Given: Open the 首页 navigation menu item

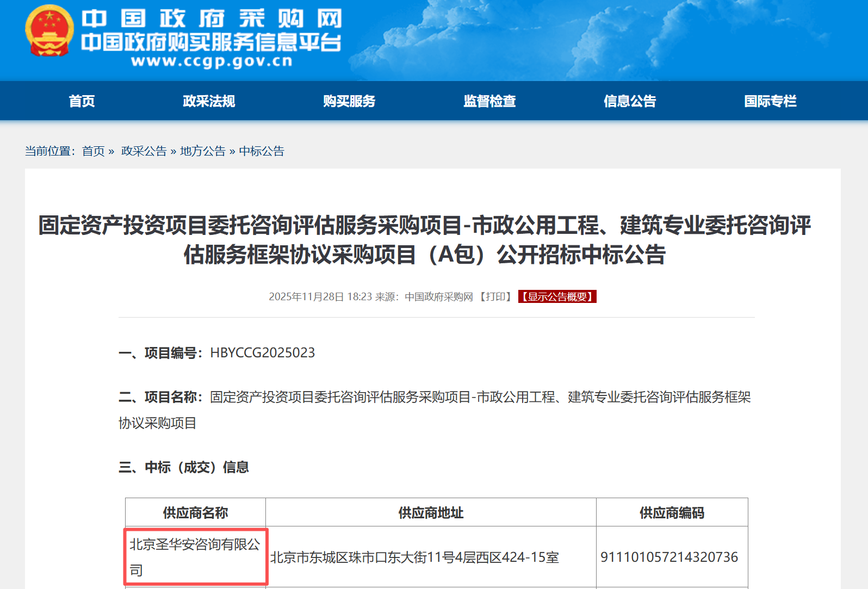Looking at the screenshot, I should click(x=82, y=101).
